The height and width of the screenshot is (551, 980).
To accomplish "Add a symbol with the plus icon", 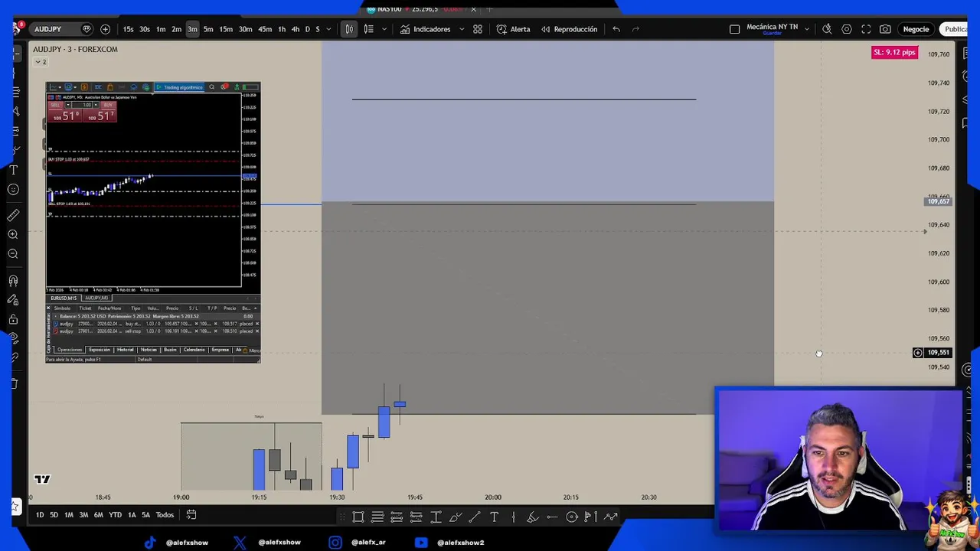I will pyautogui.click(x=105, y=29).
